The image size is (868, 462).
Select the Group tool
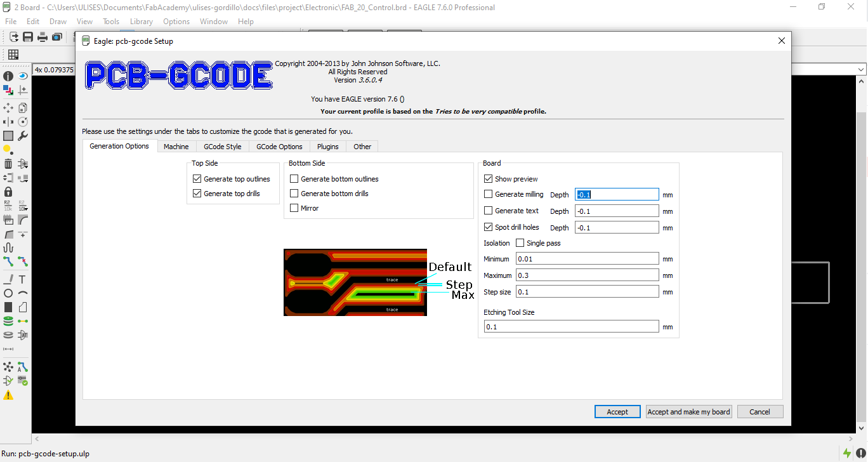tap(8, 136)
